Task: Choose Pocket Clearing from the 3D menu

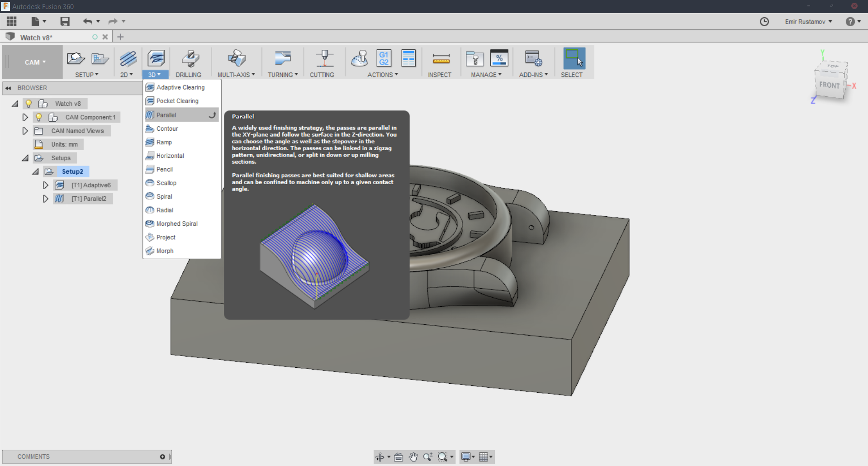Action: pyautogui.click(x=182, y=101)
